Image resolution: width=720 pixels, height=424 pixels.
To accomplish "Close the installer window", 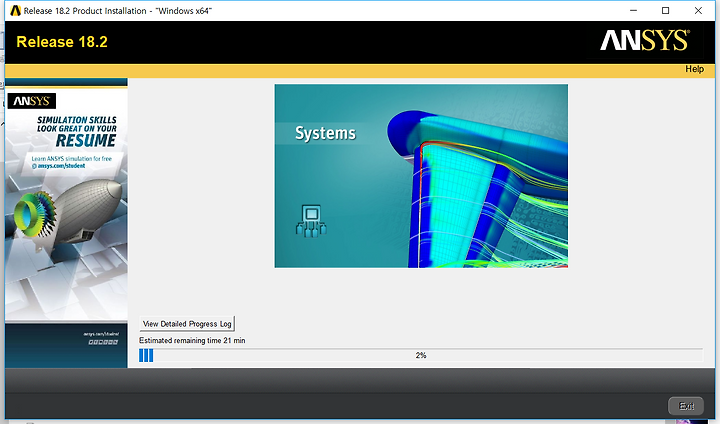I will (x=698, y=11).
